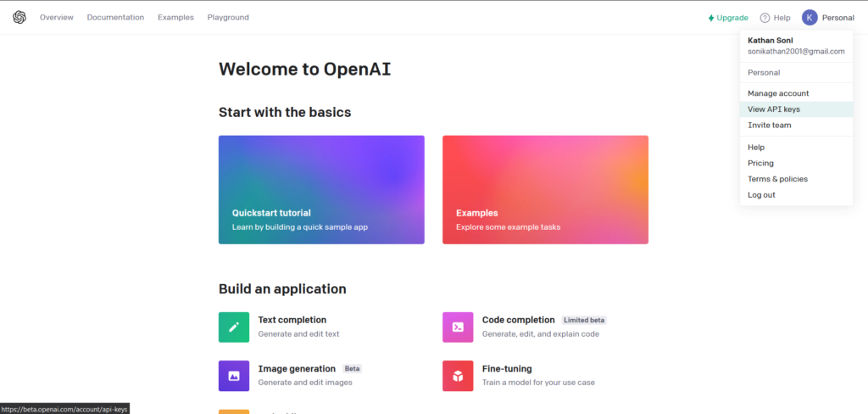Viewport: 868px width, 414px height.
Task: Click the green Text completion pencil icon
Action: click(x=234, y=327)
